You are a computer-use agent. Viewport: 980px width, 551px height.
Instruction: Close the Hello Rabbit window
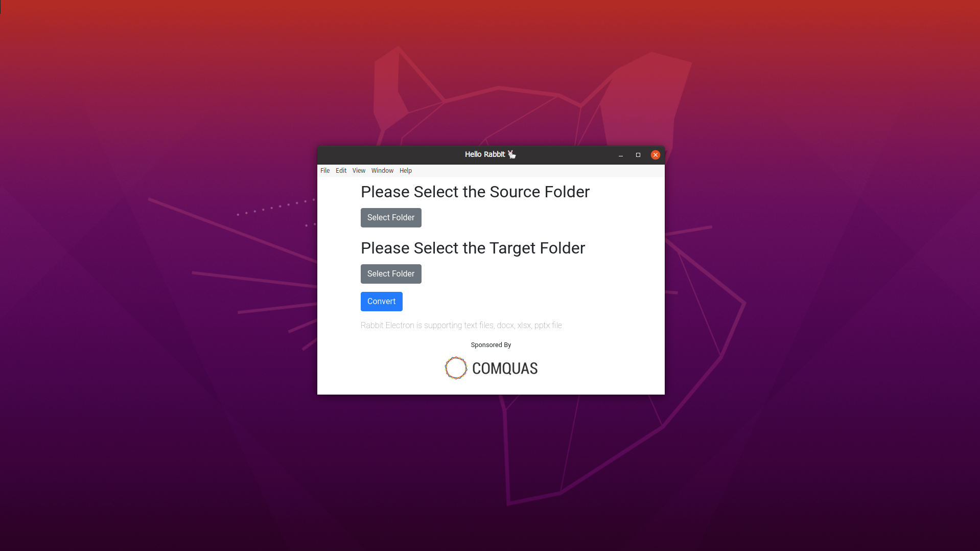click(656, 155)
